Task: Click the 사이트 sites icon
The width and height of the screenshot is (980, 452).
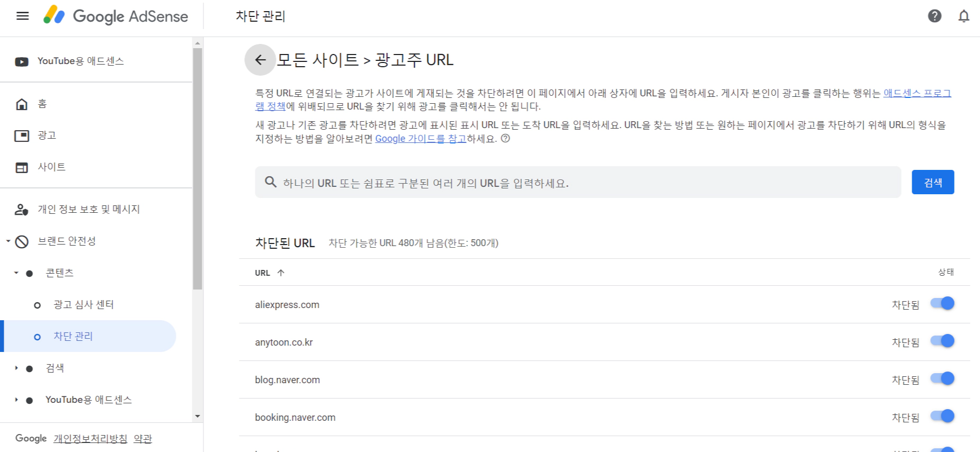Action: pyautogui.click(x=22, y=167)
